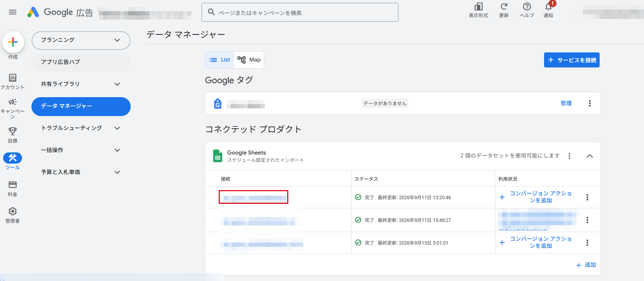Focus the page or campaign search field

click(300, 12)
